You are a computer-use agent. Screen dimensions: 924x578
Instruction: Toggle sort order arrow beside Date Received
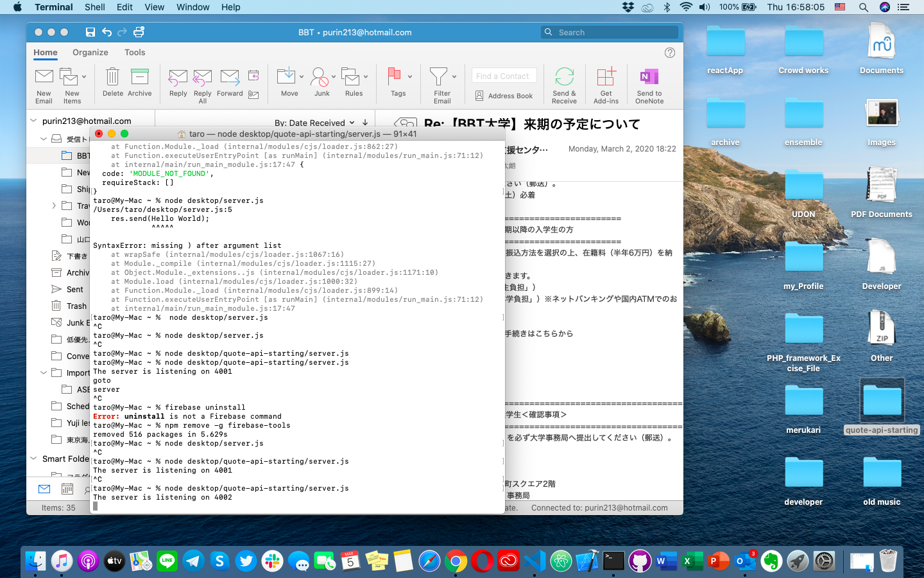[x=365, y=123]
